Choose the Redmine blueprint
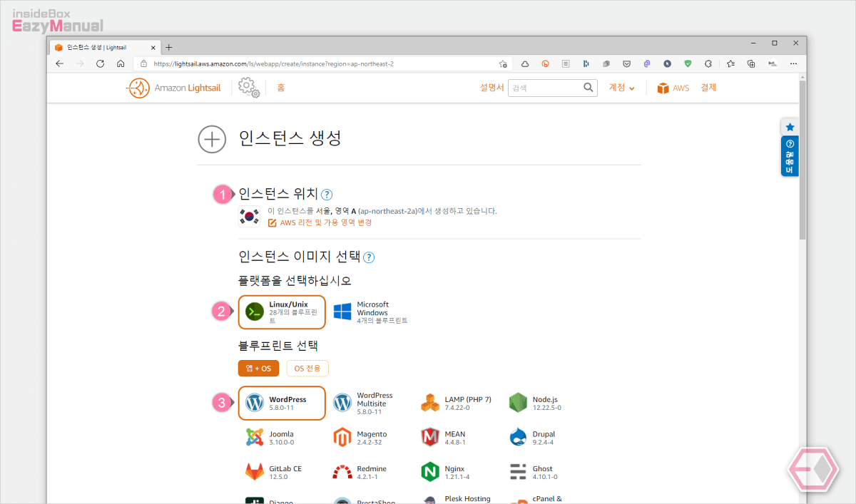This screenshot has height=504, width=856. pos(360,472)
